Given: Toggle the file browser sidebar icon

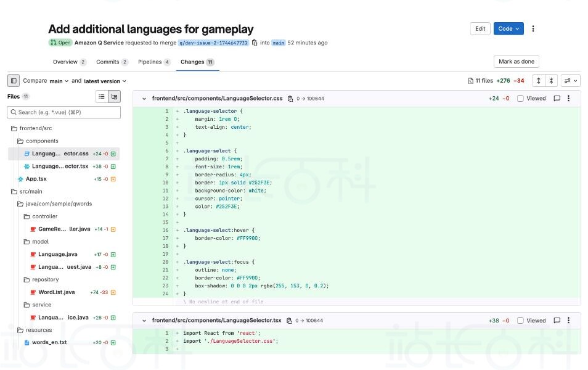Looking at the screenshot, I should (x=14, y=81).
